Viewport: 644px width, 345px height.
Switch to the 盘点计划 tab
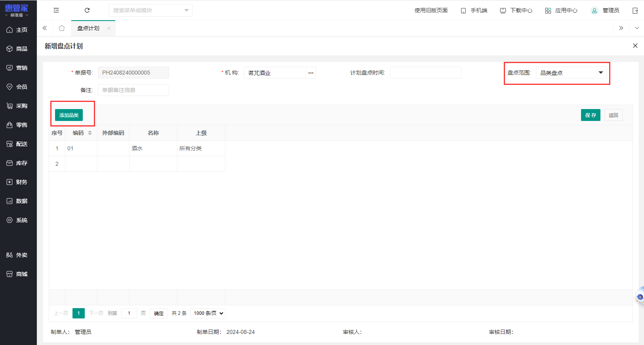[88, 28]
